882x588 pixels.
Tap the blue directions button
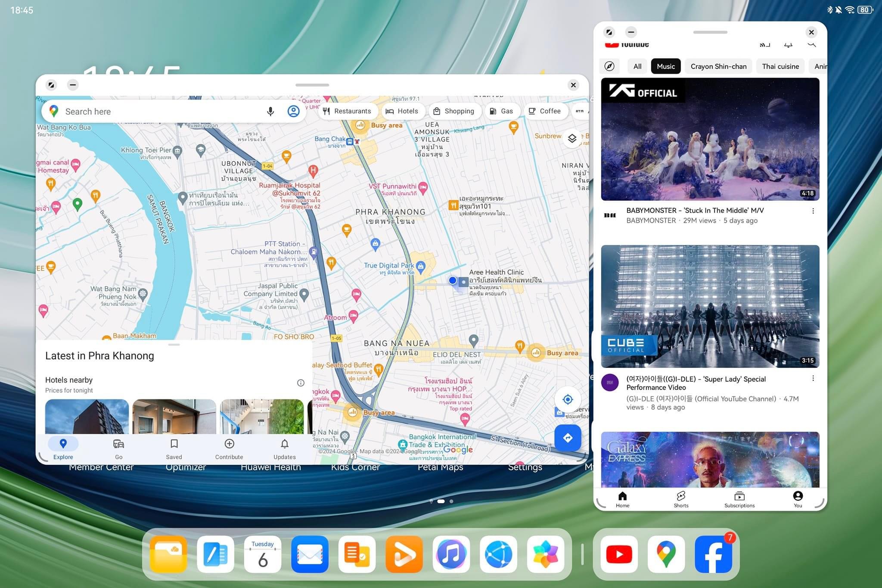[568, 438]
